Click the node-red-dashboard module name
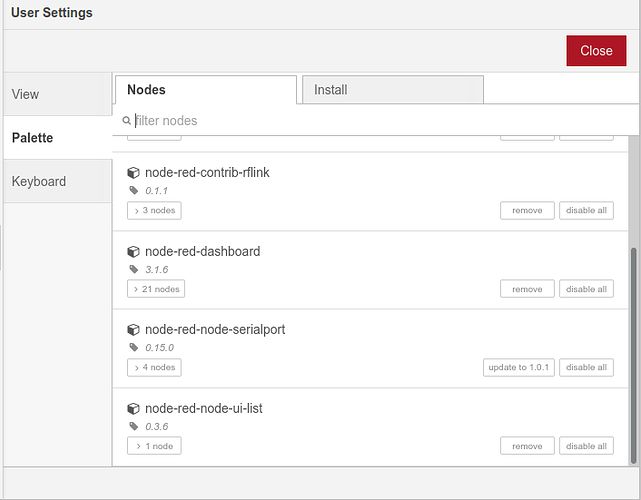Image resolution: width=641 pixels, height=500 pixels. (202, 251)
